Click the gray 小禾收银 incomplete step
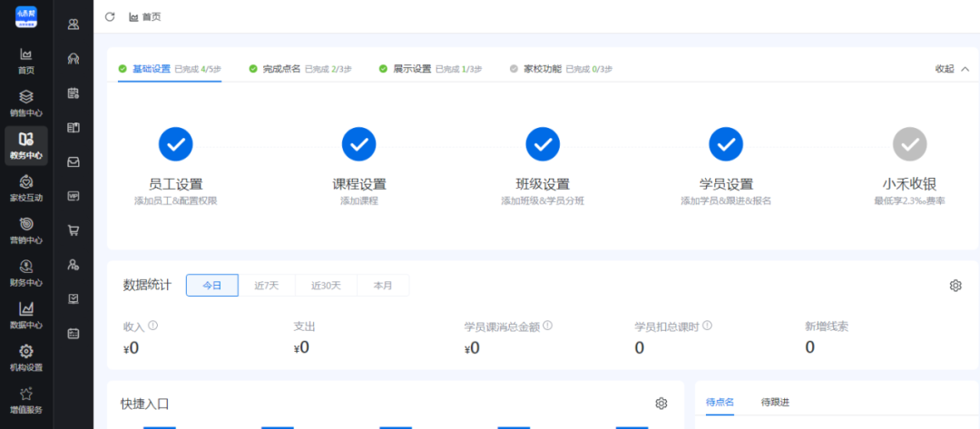The width and height of the screenshot is (980, 429). pyautogui.click(x=910, y=143)
